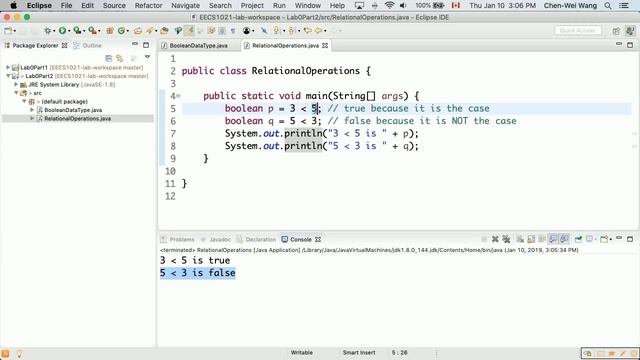Click the Run External Tools icon
This screenshot has width=640, height=360.
click(x=93, y=31)
